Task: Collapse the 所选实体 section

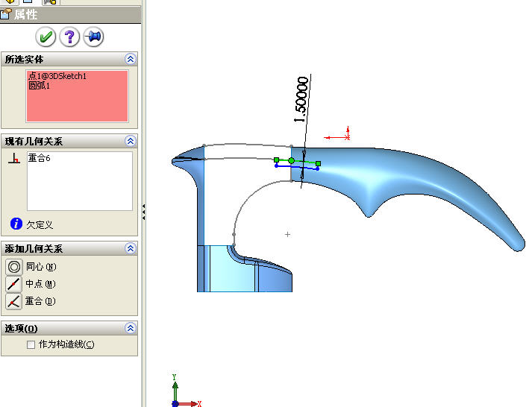Action: pyautogui.click(x=131, y=60)
